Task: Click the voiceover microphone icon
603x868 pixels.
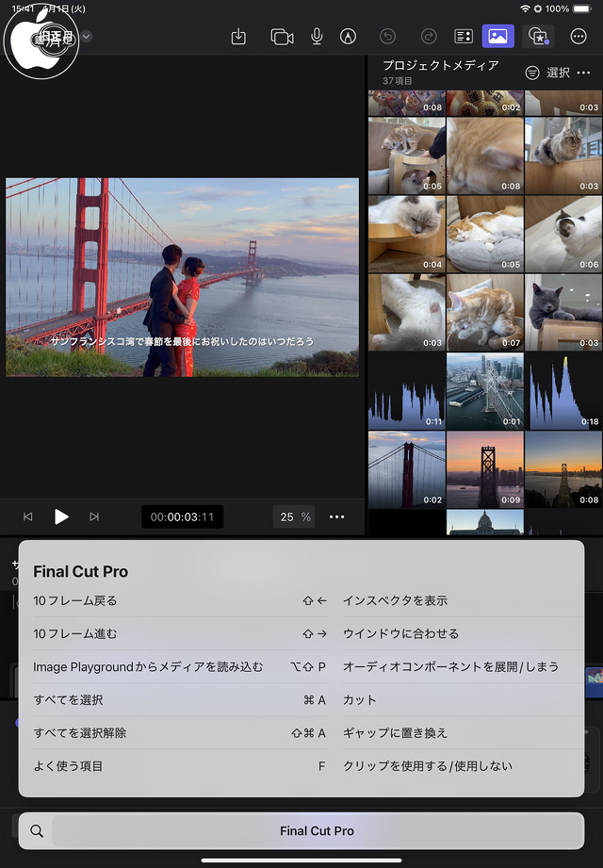Action: (317, 37)
